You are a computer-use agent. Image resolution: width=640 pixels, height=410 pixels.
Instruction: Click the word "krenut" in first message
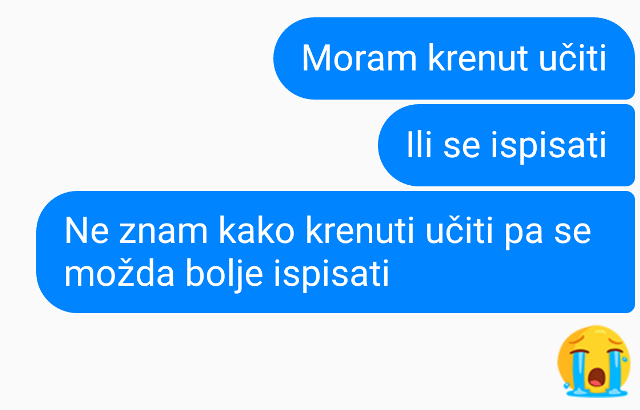(x=478, y=58)
